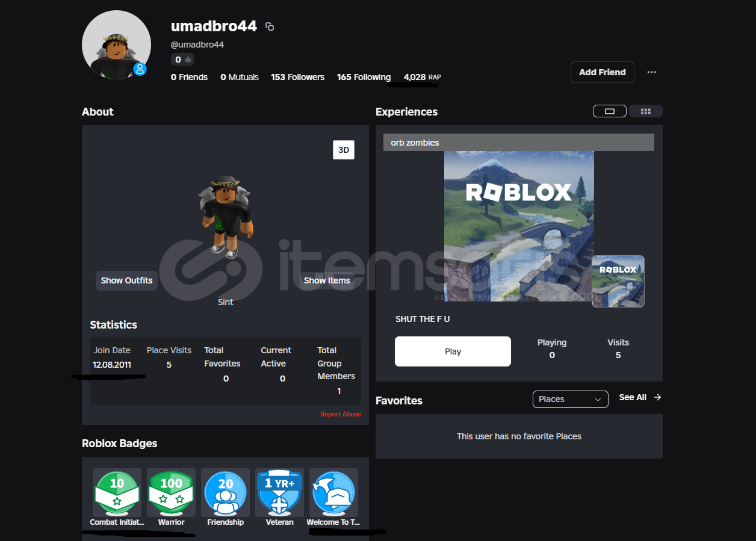Click the umadbro44 display name

[x=214, y=26]
